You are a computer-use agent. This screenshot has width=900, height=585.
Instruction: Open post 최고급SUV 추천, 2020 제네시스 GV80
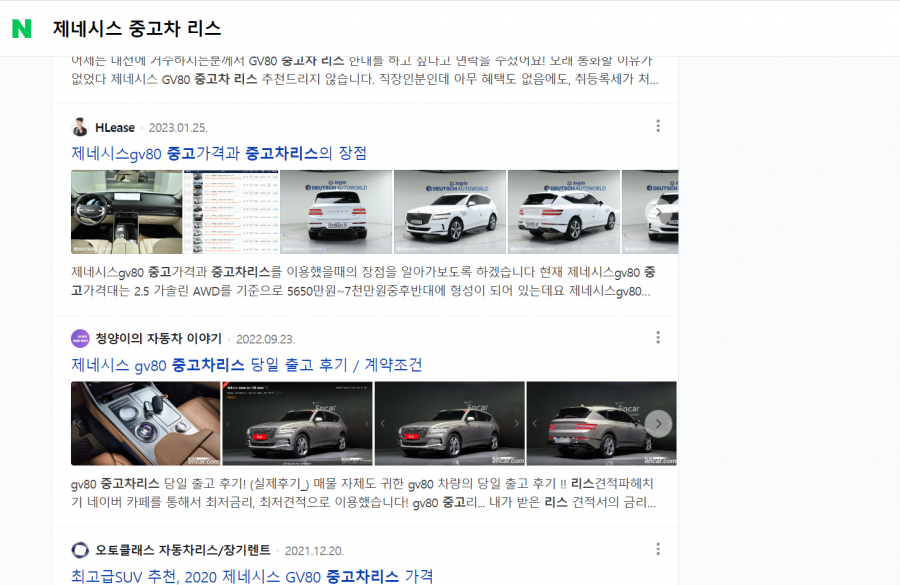point(252,576)
